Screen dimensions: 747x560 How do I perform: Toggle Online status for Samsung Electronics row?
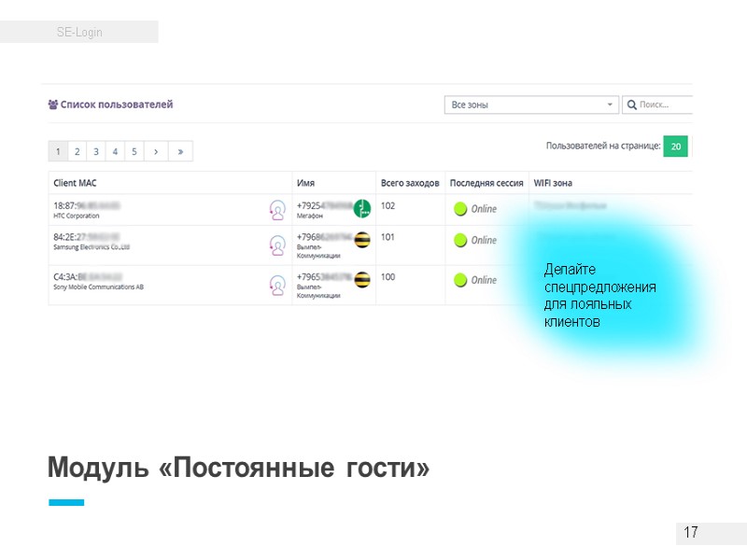click(x=459, y=241)
